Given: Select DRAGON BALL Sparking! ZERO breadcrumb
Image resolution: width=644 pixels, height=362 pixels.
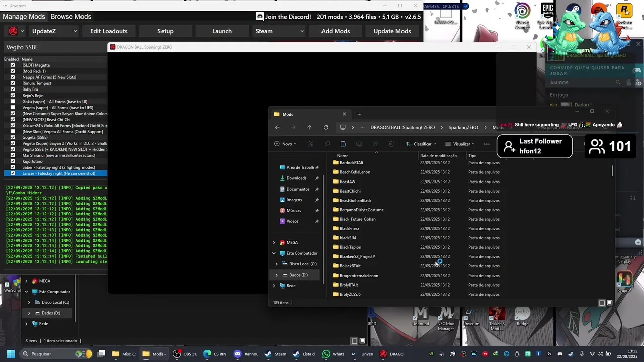Looking at the screenshot, I should click(403, 128).
